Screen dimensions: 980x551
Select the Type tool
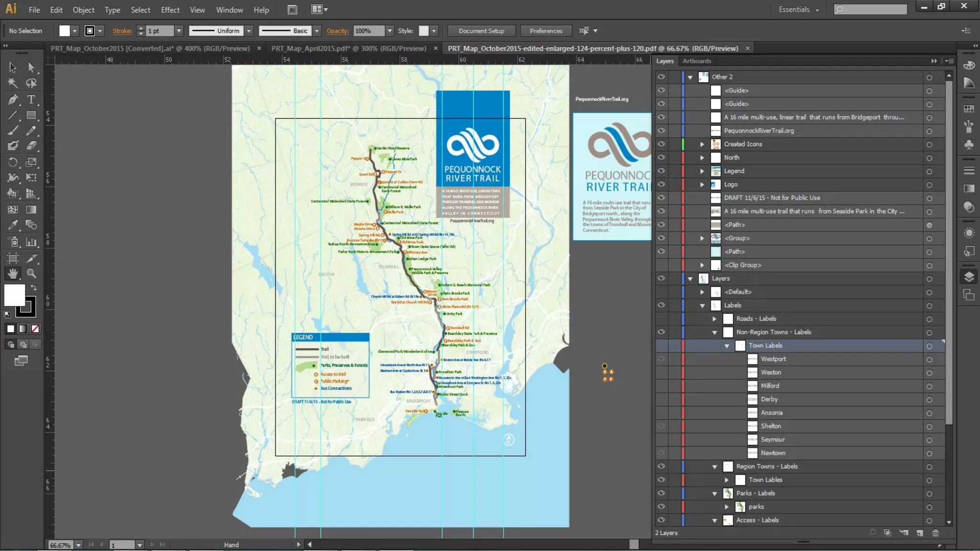[31, 99]
